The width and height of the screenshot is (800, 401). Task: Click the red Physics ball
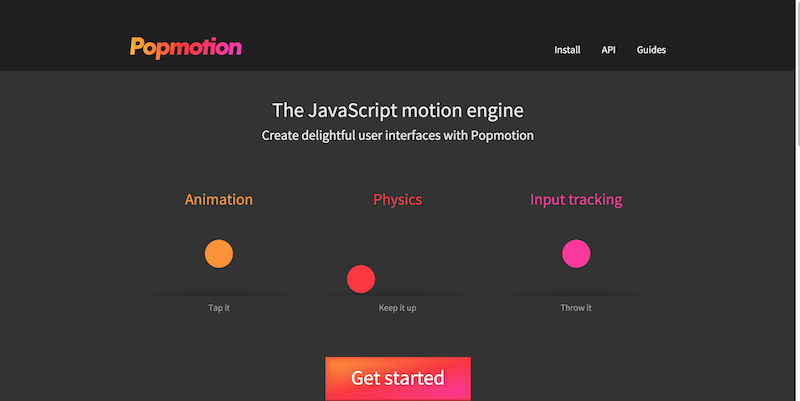pyautogui.click(x=361, y=279)
